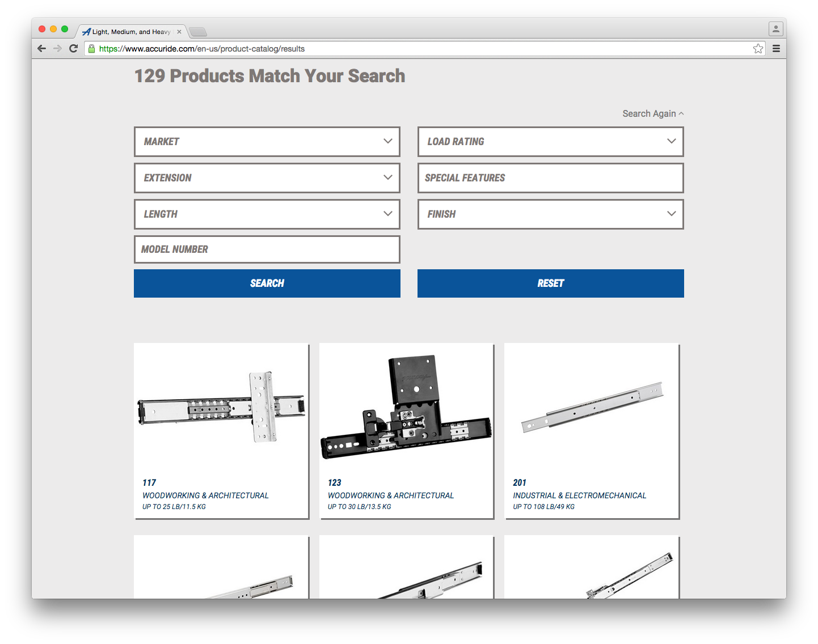Image resolution: width=818 pixels, height=644 pixels.
Task: Reload the page with the refresh icon
Action: click(x=73, y=48)
